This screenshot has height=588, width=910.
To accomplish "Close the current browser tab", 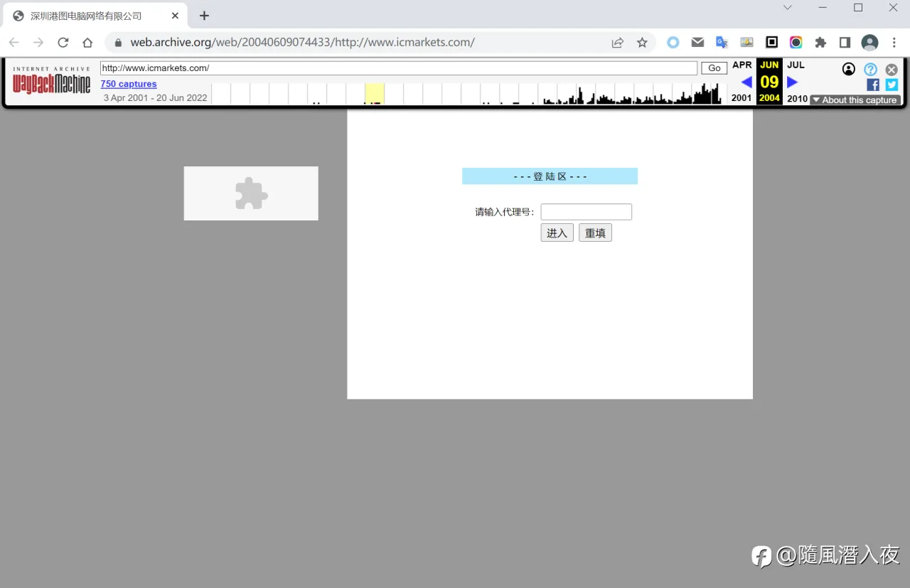I will (x=175, y=16).
